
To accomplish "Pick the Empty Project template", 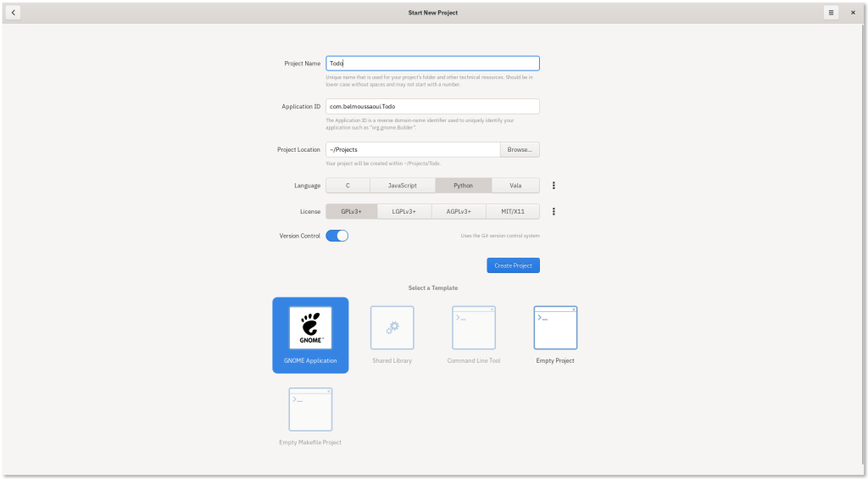I will coord(555,336).
